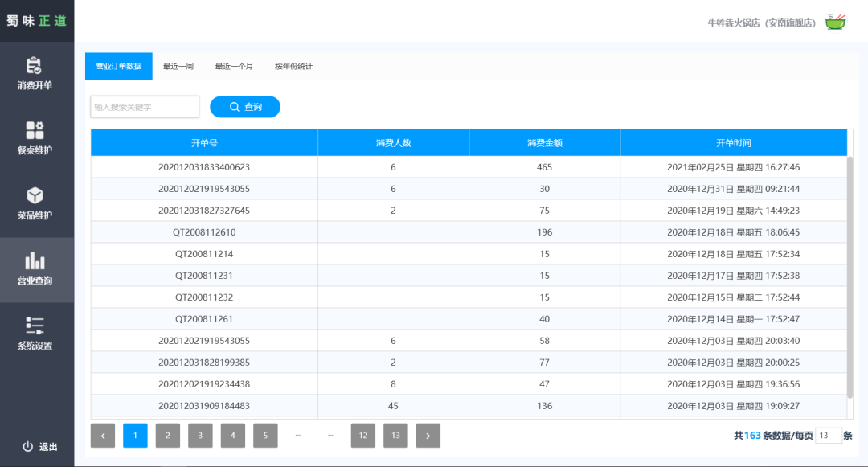Click the 退出 power icon
This screenshot has height=467, width=868.
coord(28,447)
